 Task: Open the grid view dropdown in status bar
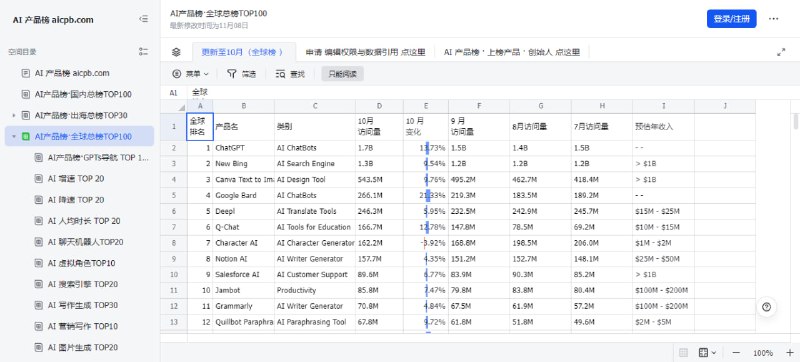click(x=707, y=352)
